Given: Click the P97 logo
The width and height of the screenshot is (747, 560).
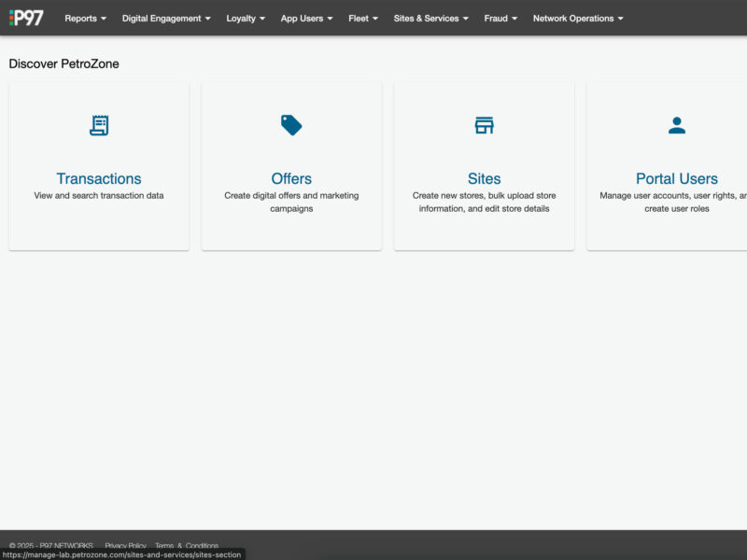Looking at the screenshot, I should (x=26, y=17).
